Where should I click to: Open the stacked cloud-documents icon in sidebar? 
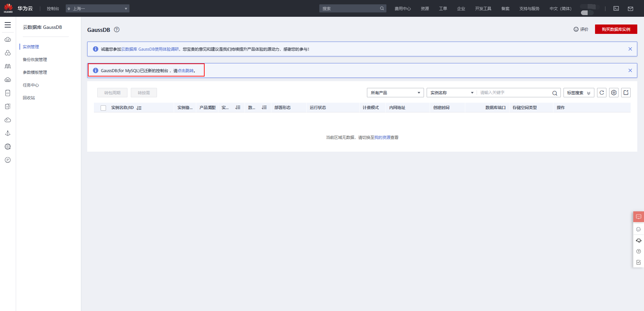pos(8,107)
